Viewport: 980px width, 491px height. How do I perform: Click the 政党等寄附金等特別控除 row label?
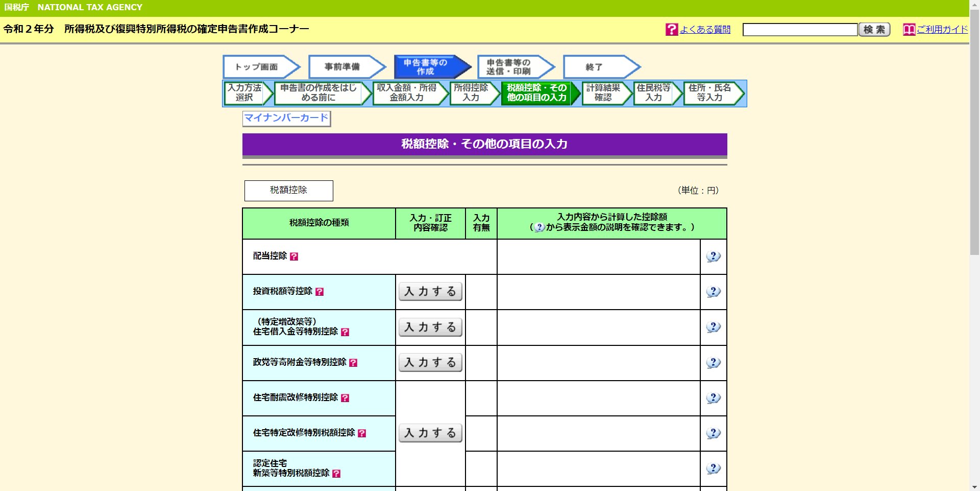click(300, 362)
